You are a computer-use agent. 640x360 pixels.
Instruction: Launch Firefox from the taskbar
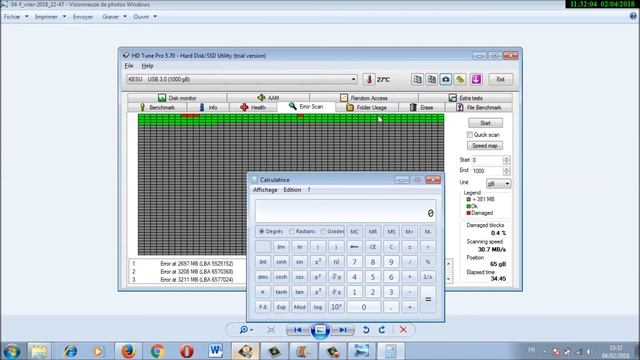128,351
